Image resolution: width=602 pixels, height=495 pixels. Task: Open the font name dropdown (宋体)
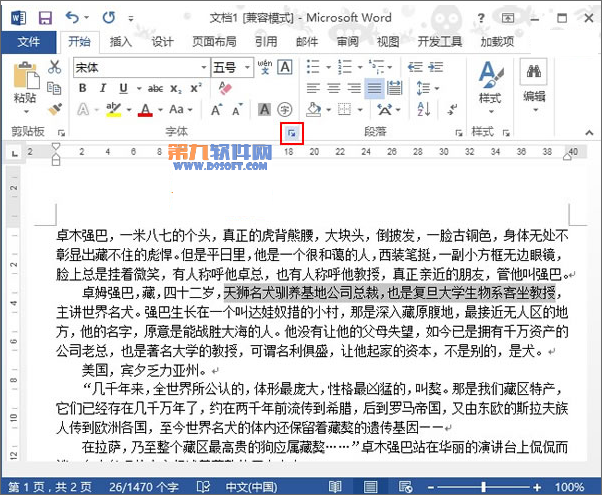click(204, 68)
